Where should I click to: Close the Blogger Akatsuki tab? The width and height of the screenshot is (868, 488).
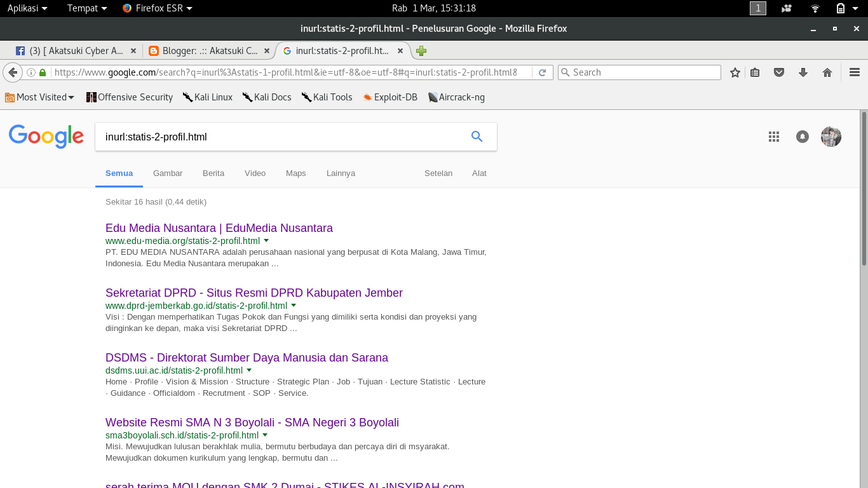267,51
